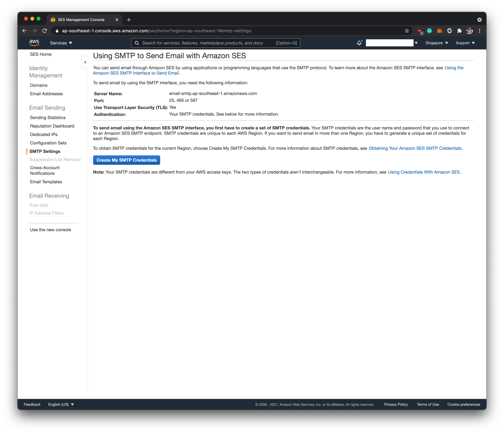Bookmark this page with the star icon

click(407, 31)
